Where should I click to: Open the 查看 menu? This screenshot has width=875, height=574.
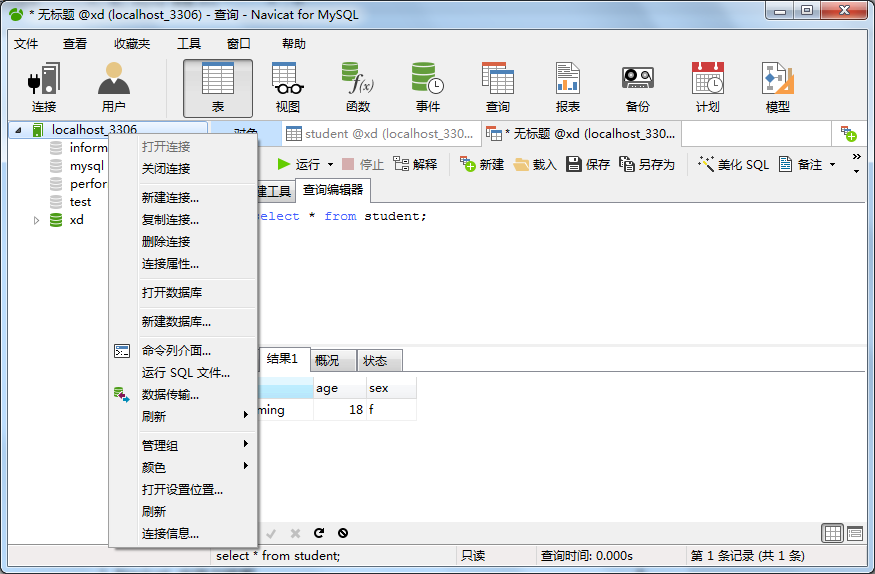(x=75, y=44)
